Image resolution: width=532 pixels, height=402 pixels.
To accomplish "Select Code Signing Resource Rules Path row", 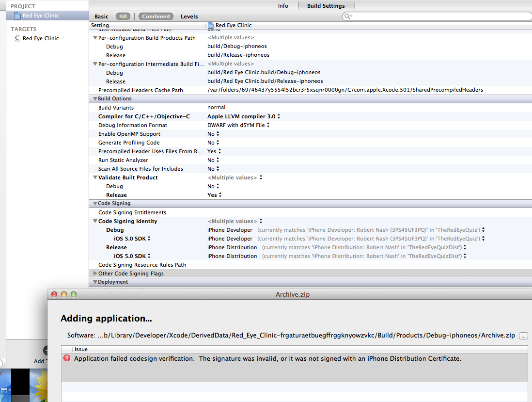I will pos(311,265).
